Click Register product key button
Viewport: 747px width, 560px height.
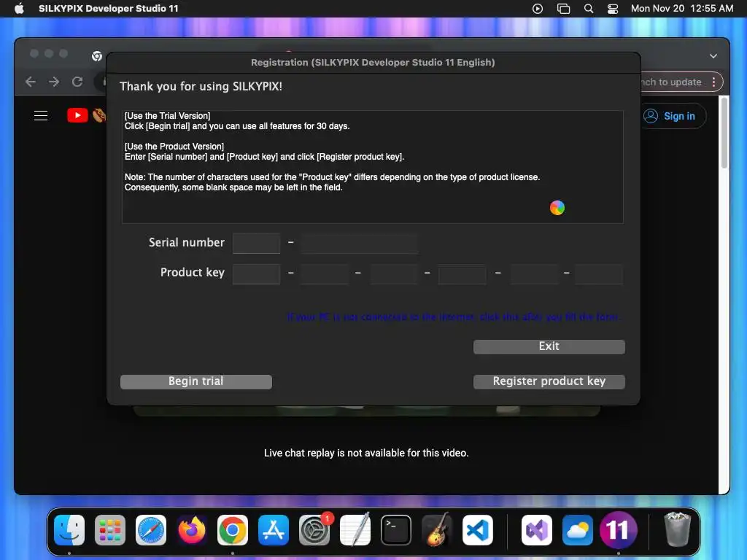(549, 381)
